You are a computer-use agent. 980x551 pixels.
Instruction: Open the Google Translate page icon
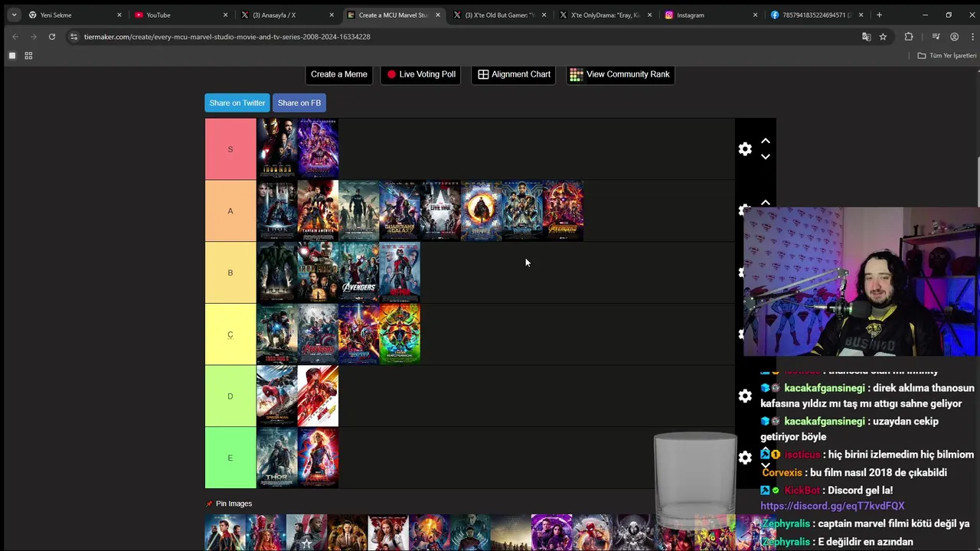(x=866, y=37)
